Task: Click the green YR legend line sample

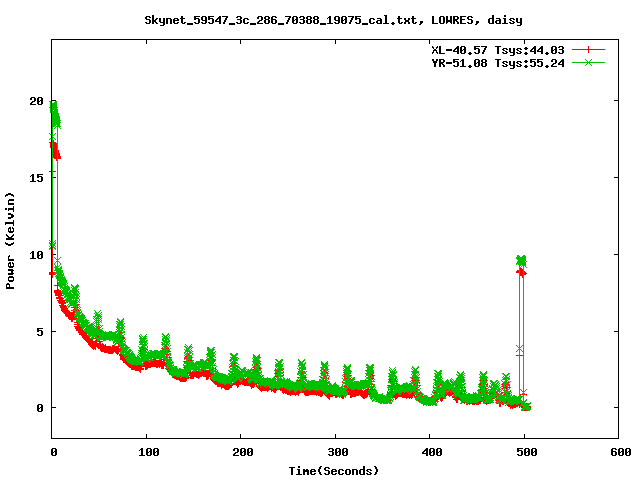Action: pyautogui.click(x=588, y=63)
